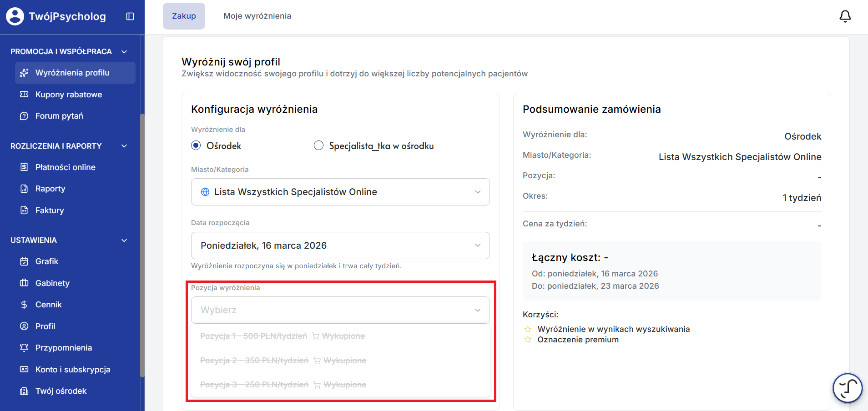Click the TwójPsycholog brand name
This screenshot has height=411, width=868.
tap(67, 16)
